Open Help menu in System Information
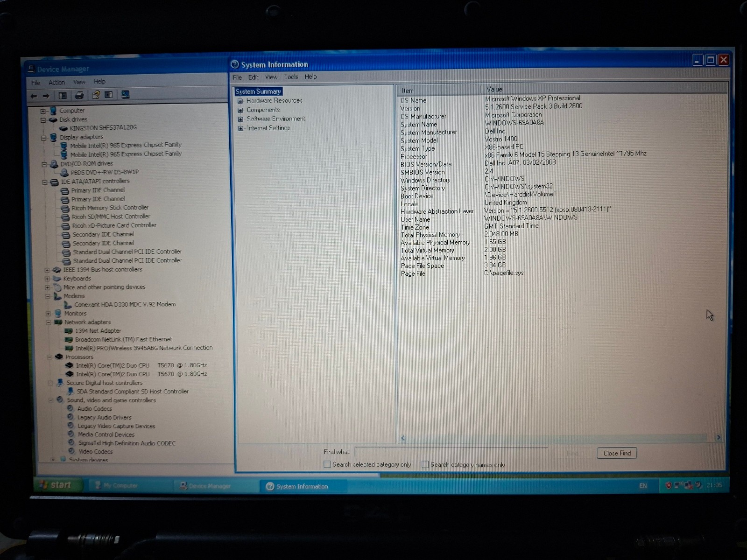 pos(310,77)
